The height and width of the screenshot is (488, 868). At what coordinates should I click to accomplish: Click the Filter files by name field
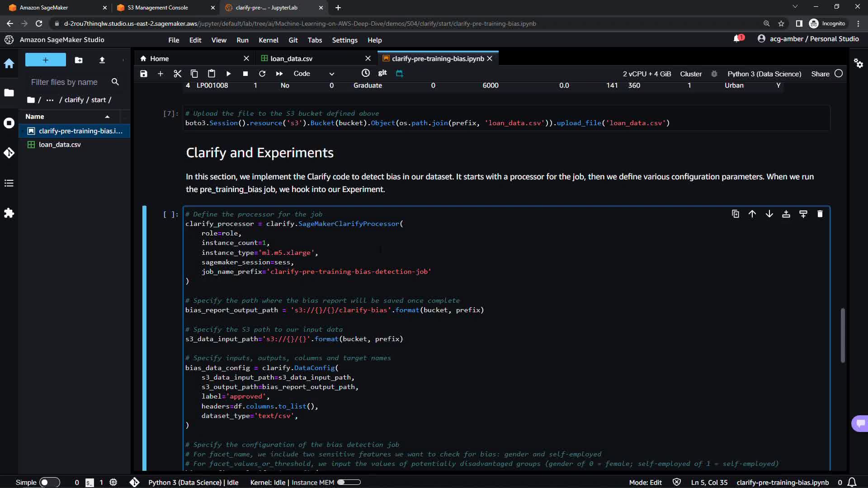64,82
